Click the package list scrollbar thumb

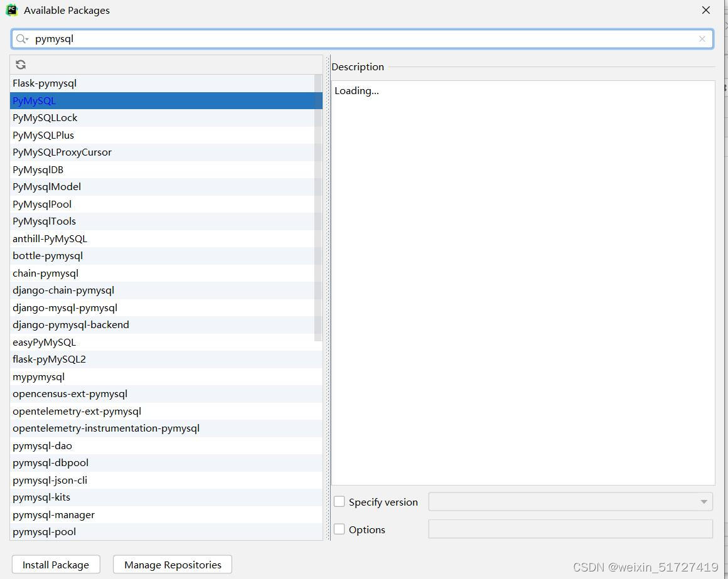pos(318,208)
